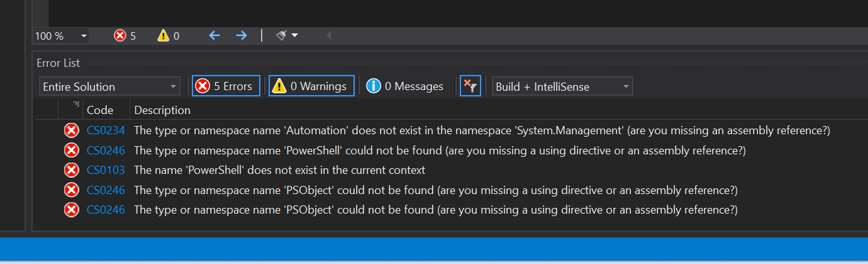Navigate backward with the left arrow
The image size is (868, 264).
pos(214,36)
